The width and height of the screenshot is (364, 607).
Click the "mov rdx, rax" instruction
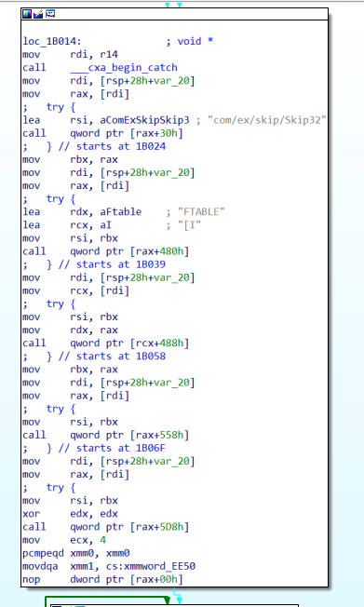(70, 330)
